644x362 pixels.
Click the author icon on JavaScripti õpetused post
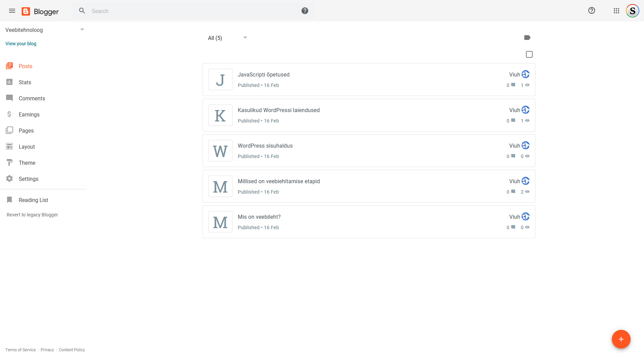(x=526, y=74)
